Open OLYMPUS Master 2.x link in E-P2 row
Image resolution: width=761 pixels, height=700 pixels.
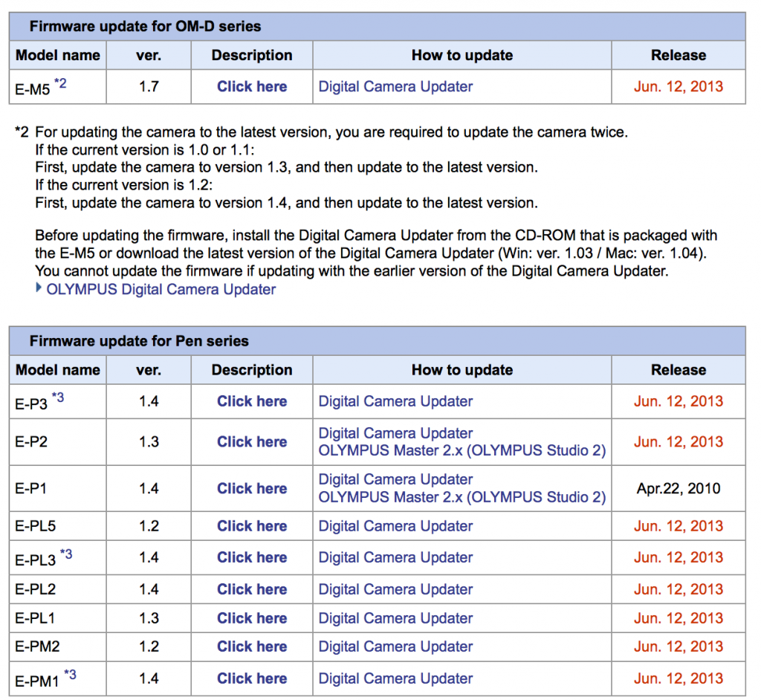click(462, 450)
